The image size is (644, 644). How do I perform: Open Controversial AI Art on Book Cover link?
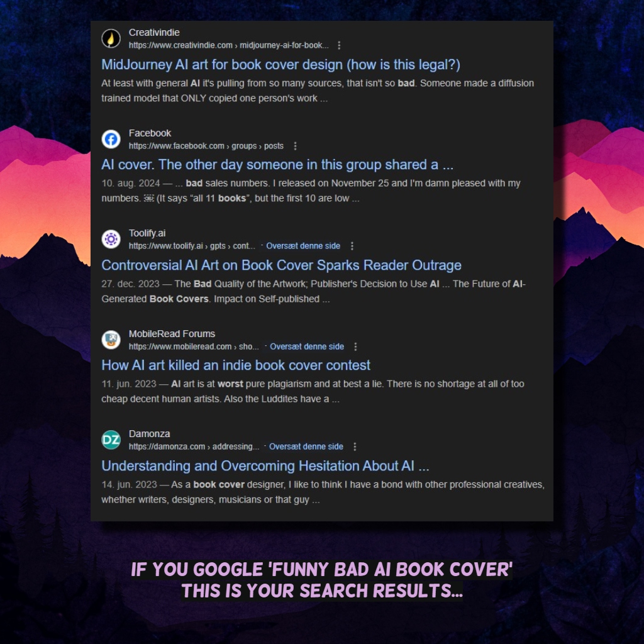click(281, 265)
